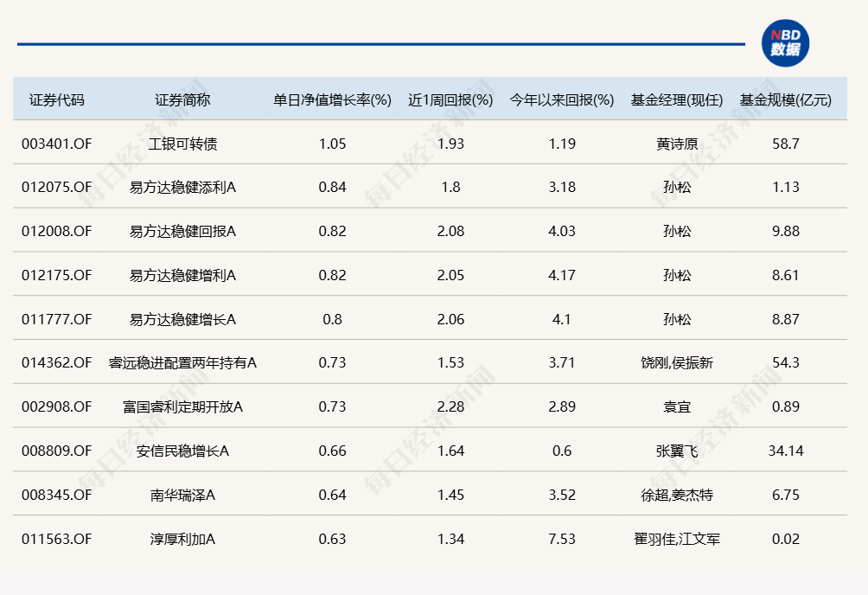Click fund name 淳厚利加A
The height and width of the screenshot is (595, 868).
coord(182,539)
